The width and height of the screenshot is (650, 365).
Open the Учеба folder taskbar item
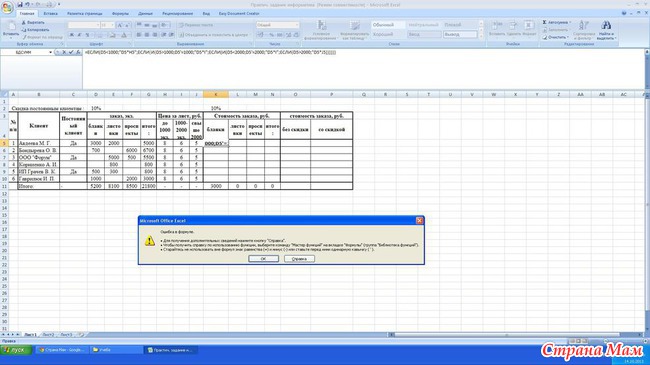coord(116,350)
